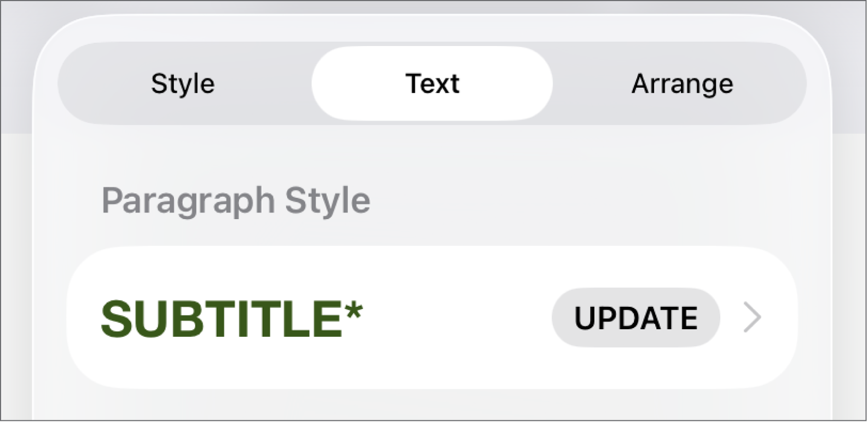This screenshot has width=868, height=424.
Task: Click the UPDATE button next to Subtitle
Action: (x=635, y=317)
